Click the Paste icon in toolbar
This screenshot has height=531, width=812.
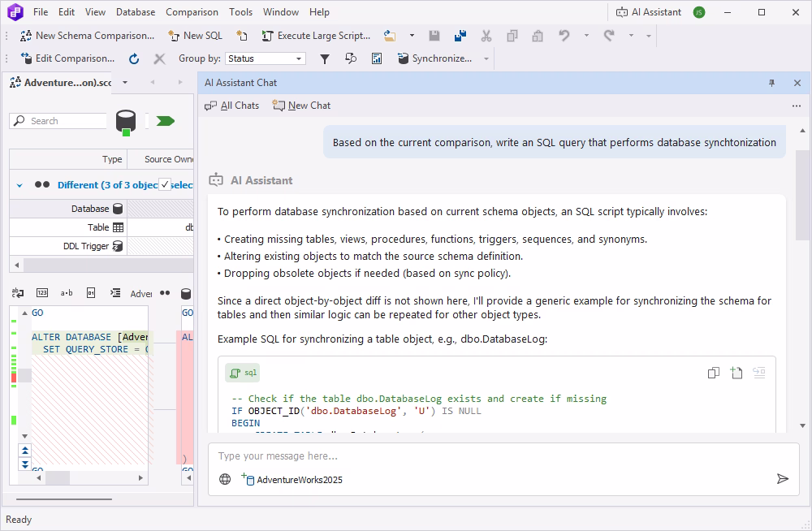click(538, 36)
